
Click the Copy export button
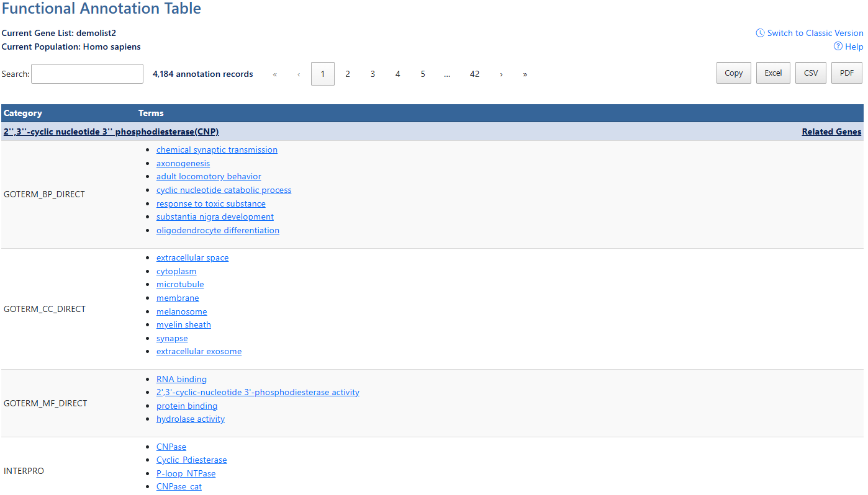pyautogui.click(x=733, y=73)
